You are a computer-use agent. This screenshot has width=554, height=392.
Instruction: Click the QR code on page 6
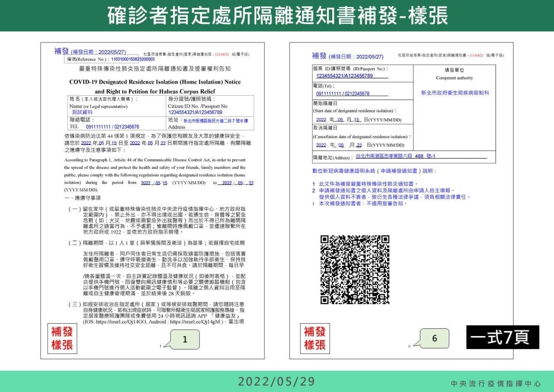coord(355,270)
